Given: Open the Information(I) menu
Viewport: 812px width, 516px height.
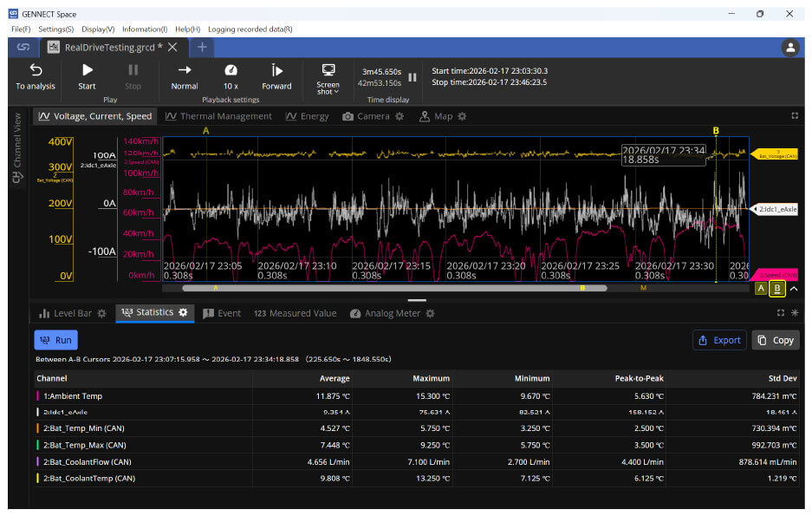Looking at the screenshot, I should (x=145, y=29).
